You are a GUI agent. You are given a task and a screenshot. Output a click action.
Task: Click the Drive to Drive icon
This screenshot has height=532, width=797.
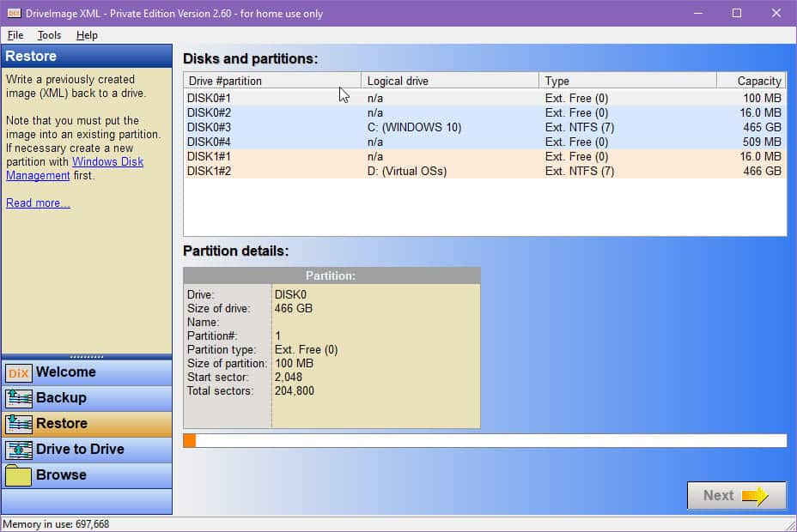click(x=19, y=450)
